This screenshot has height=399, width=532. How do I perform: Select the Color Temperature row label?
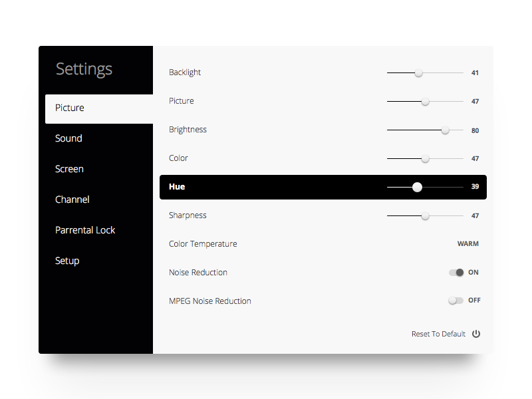[203, 244]
